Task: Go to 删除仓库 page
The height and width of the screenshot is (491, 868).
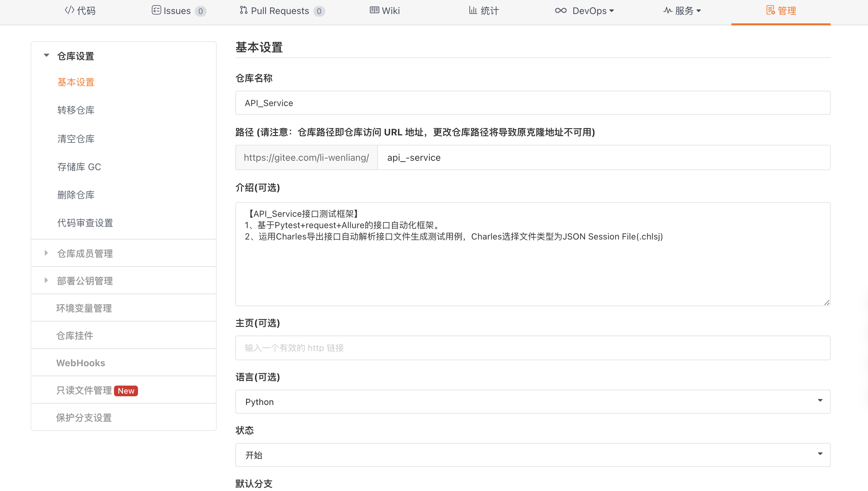Action: (x=76, y=195)
